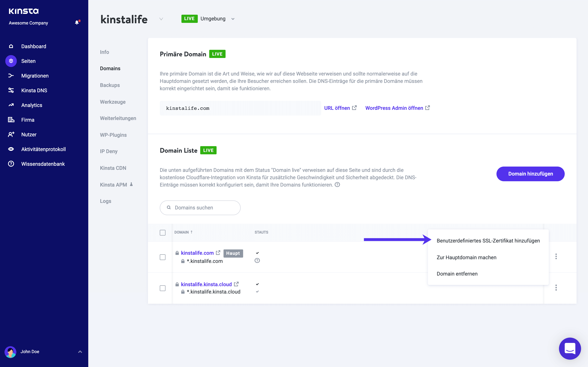Click the notifications bell icon
The image size is (588, 367).
tap(77, 22)
